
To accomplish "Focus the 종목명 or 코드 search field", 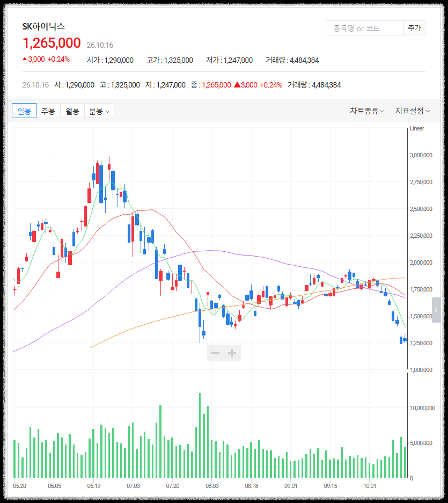I will click(x=365, y=28).
